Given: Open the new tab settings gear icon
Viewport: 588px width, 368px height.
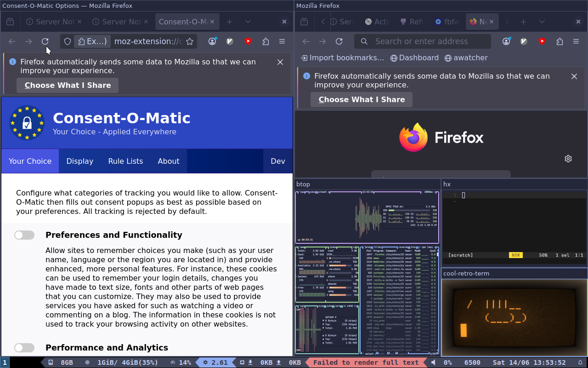Looking at the screenshot, I should tap(568, 159).
